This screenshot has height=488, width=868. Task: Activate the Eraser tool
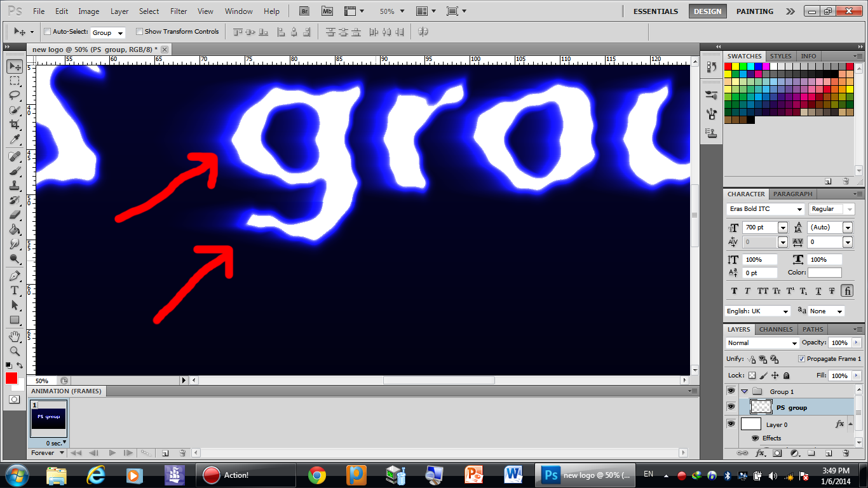(x=15, y=215)
